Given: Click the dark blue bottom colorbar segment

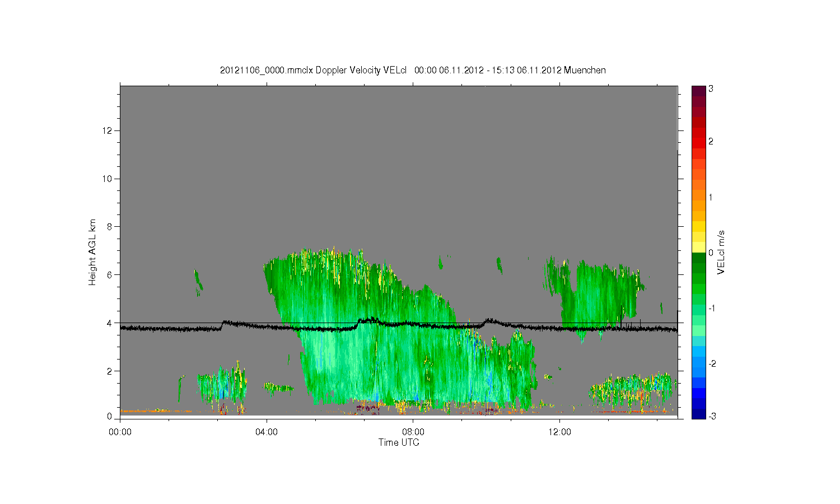Looking at the screenshot, I should (x=698, y=414).
